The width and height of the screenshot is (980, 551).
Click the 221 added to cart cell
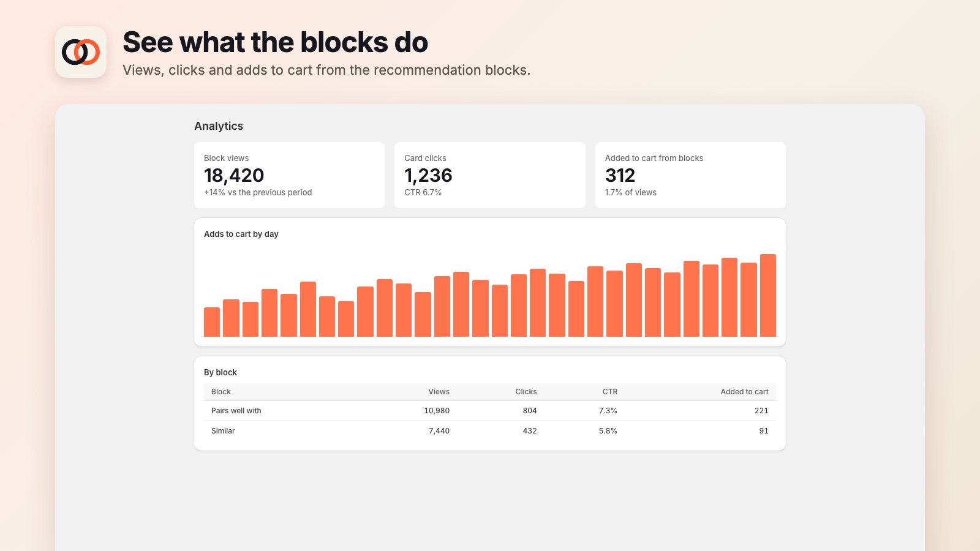point(761,411)
